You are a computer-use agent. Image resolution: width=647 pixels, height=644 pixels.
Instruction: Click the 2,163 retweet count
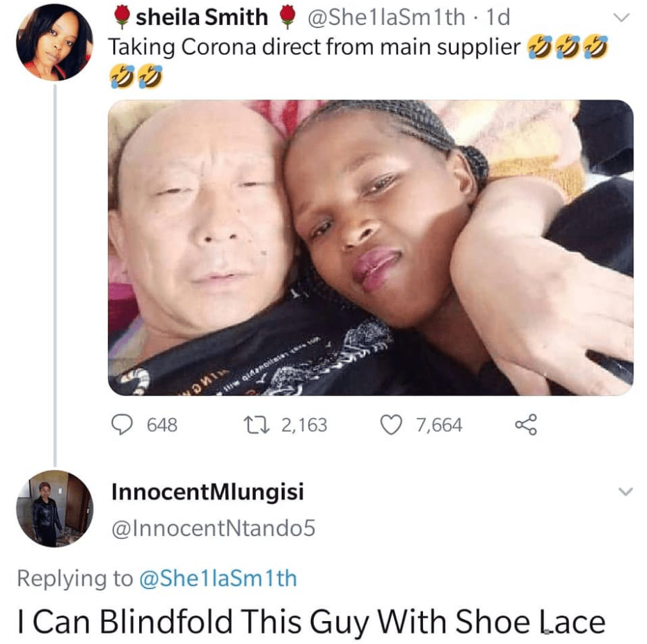[302, 425]
